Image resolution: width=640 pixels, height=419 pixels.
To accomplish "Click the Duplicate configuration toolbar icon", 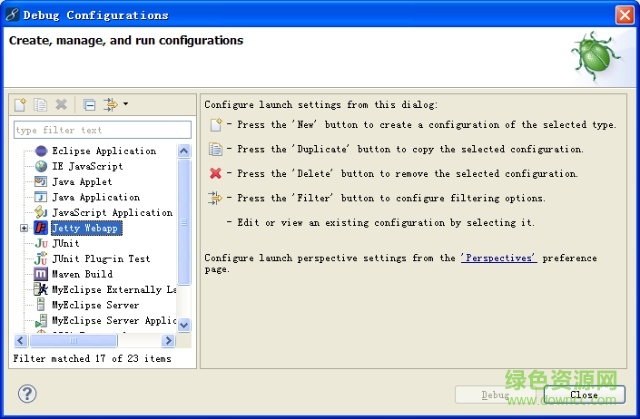I will click(x=40, y=104).
